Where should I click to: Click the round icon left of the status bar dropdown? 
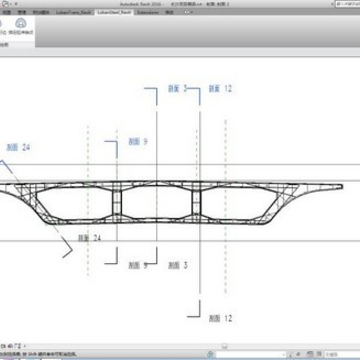click(210, 354)
